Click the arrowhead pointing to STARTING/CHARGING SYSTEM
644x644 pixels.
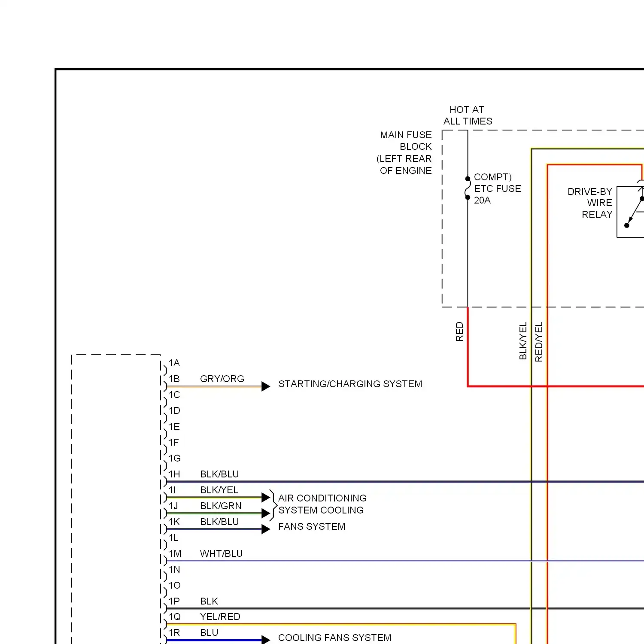click(266, 386)
